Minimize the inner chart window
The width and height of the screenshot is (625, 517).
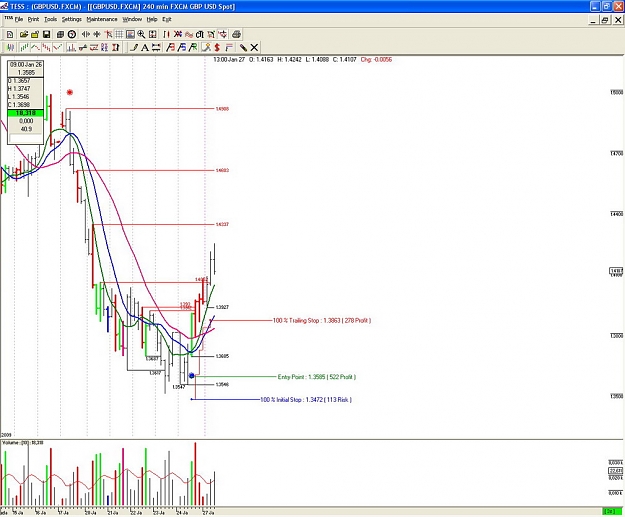(x=593, y=20)
